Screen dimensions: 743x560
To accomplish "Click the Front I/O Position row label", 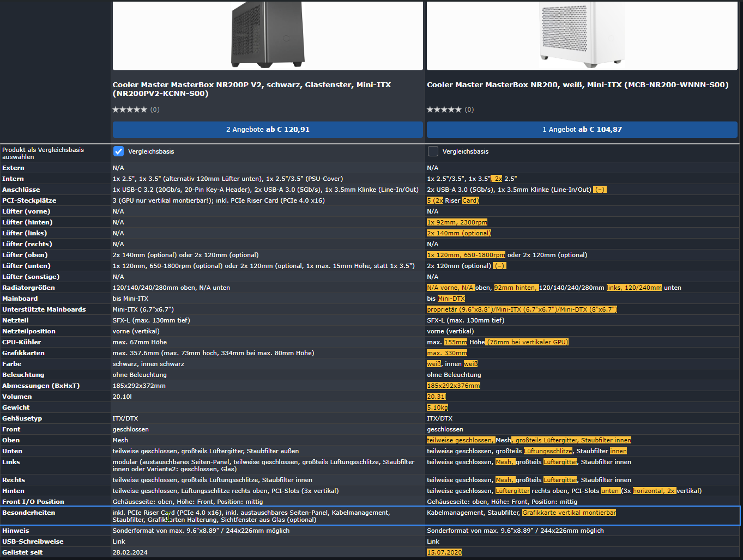I will coord(33,502).
